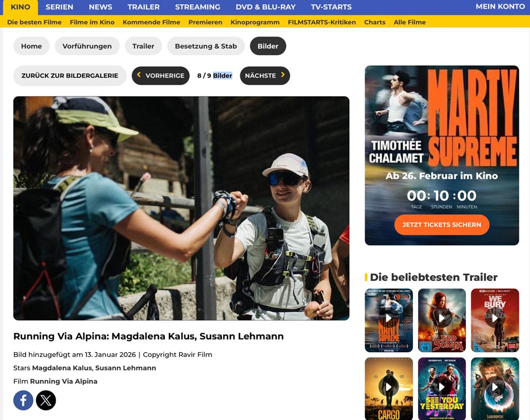Open MEIN KONTO account menu
The image size is (530, 420).
coord(500,7)
